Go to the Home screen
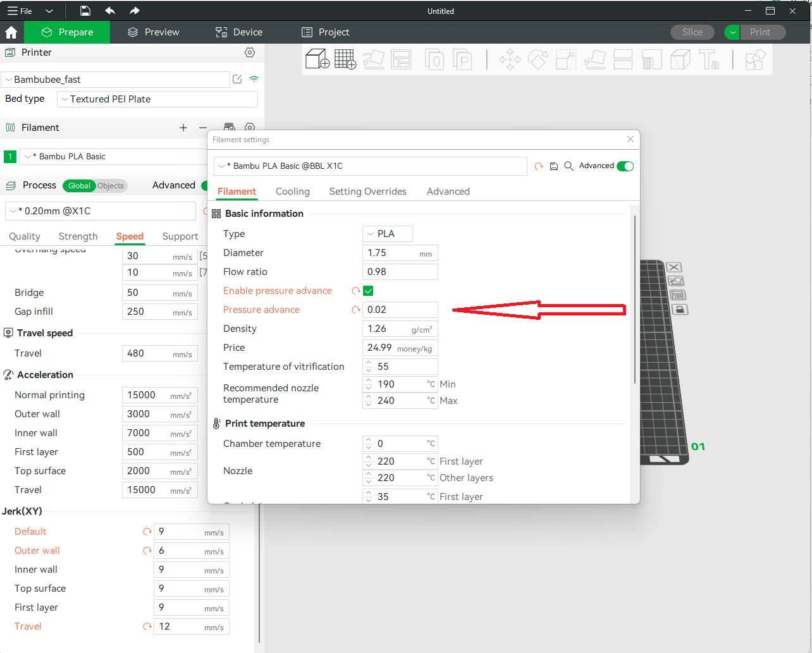The width and height of the screenshot is (812, 653). pos(11,32)
